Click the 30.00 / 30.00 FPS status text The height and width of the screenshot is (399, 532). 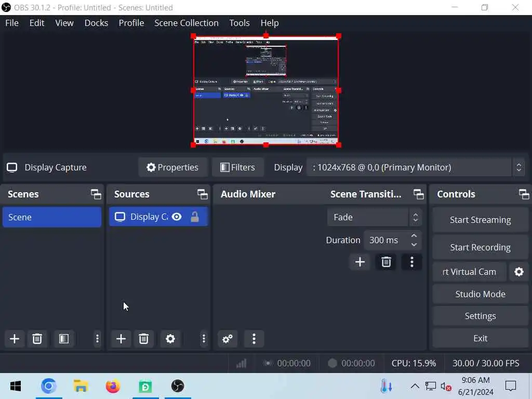tap(486, 363)
